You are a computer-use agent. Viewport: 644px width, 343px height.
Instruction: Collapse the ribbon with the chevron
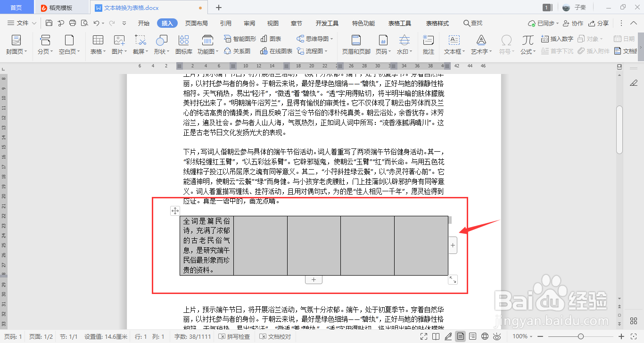(634, 23)
